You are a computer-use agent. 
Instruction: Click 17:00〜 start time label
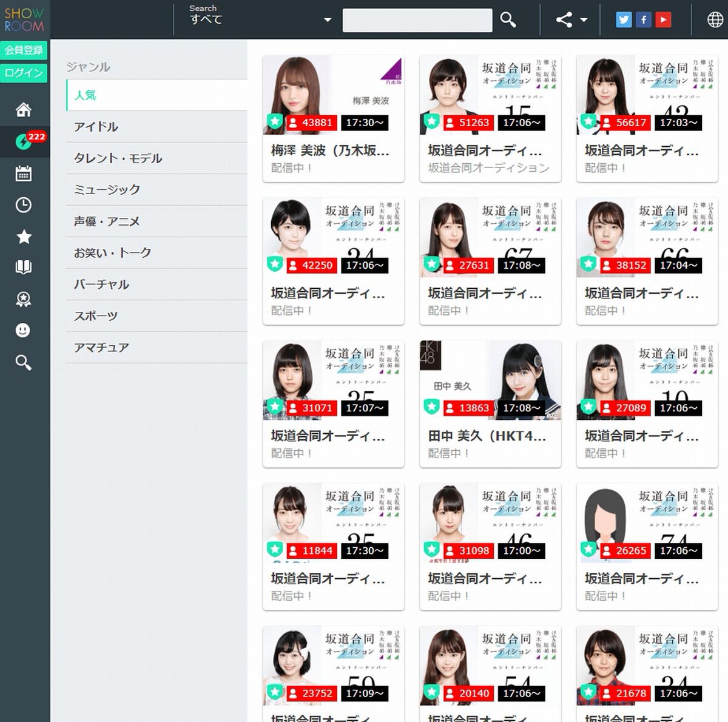521,550
